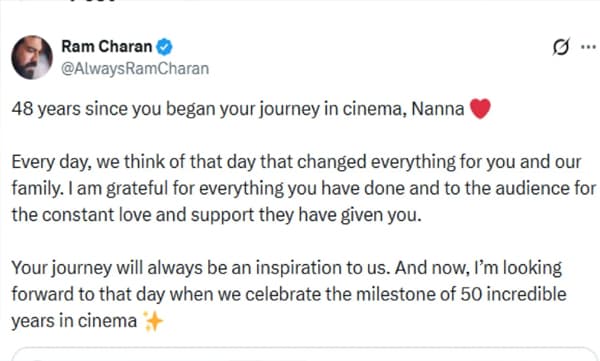Open Ram Charan's profile picture

[32, 57]
